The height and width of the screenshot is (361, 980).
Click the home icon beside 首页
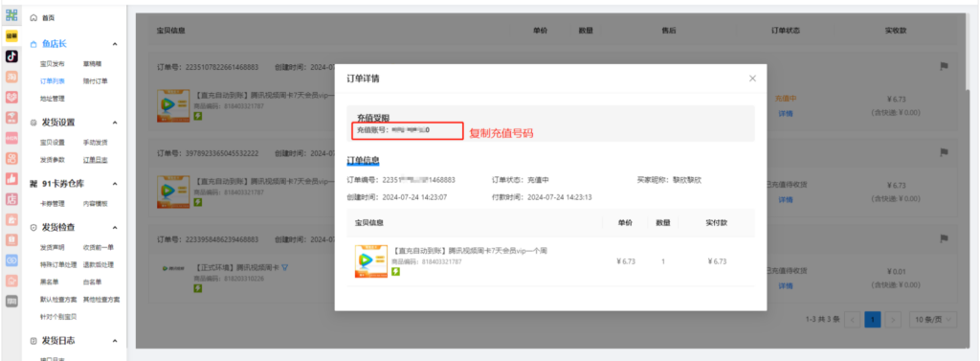(33, 18)
